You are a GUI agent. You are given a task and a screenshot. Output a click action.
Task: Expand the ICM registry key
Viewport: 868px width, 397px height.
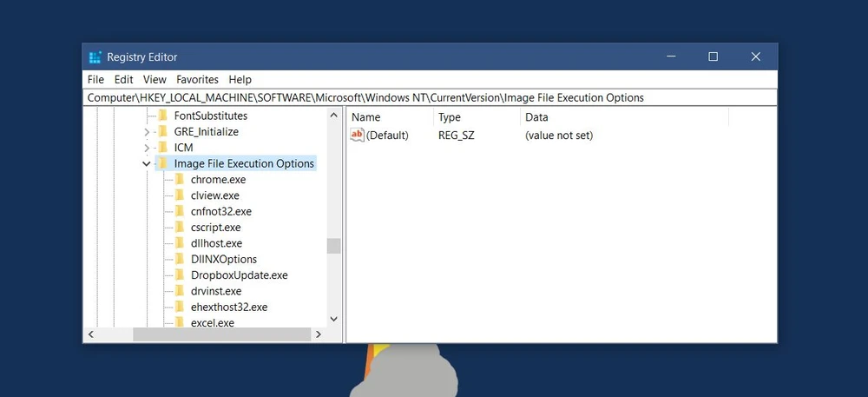[x=146, y=148]
